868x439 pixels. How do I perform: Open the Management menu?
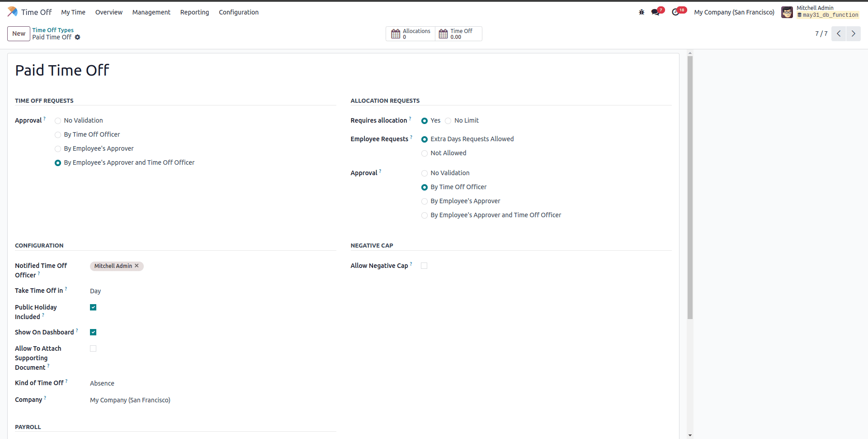coord(151,12)
